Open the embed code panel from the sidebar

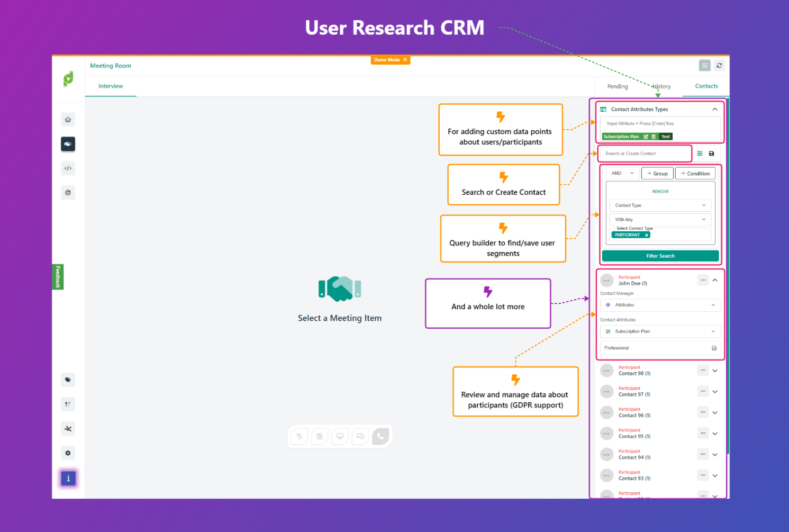pos(68,168)
